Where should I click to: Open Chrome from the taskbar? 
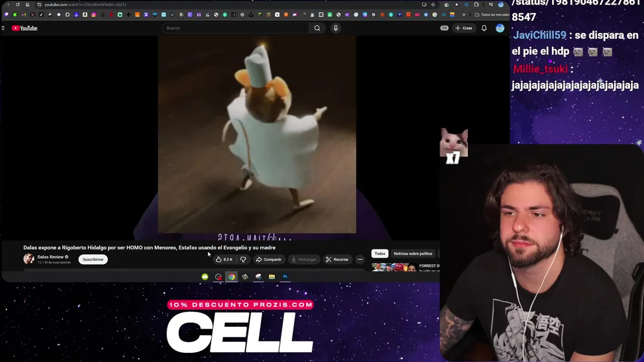pos(231,277)
